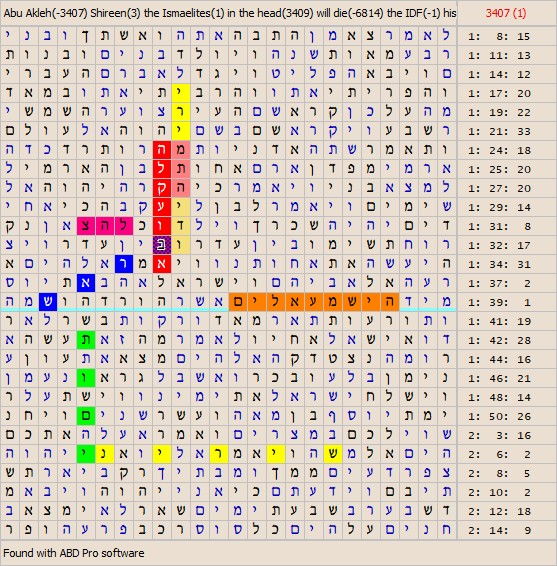Click magenta highlighted צ cell in row 1:31:8
The height and width of the screenshot is (566, 557).
coord(86,226)
